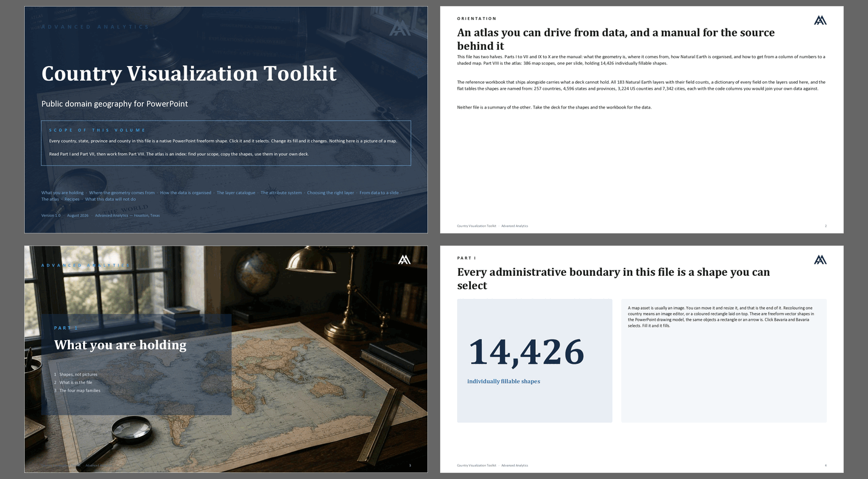Click the sentence starting 'Every country, state, province'
868x479 pixels.
(x=223, y=141)
